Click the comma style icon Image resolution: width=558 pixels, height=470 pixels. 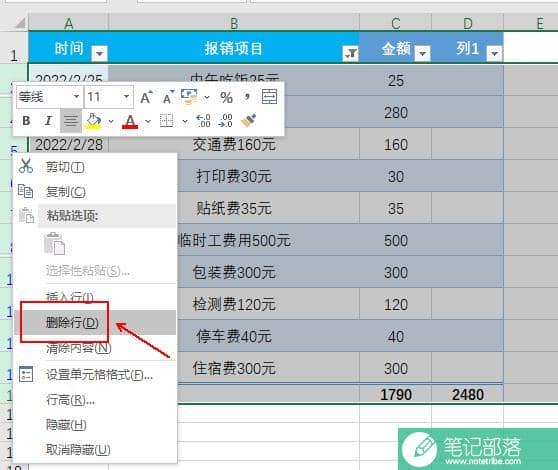247,96
